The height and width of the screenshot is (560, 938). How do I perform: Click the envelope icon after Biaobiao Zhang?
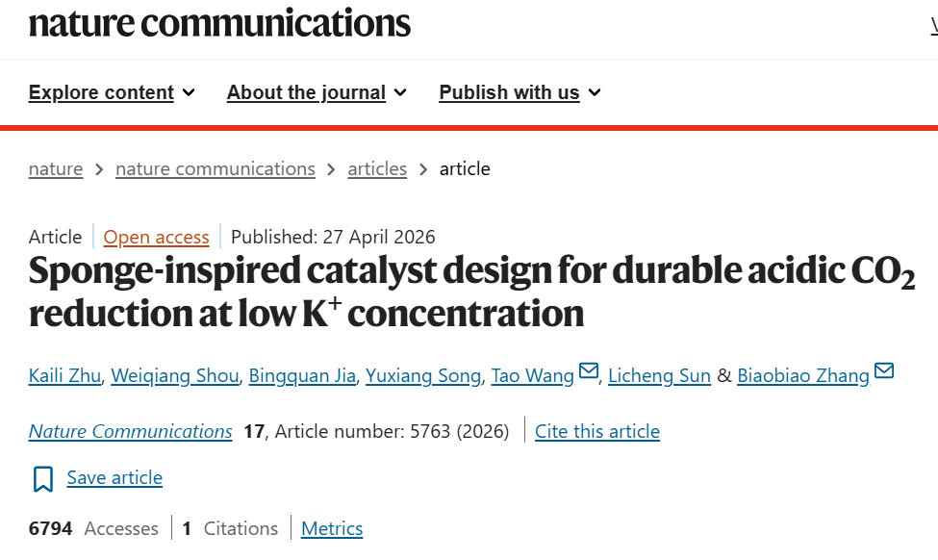[884, 371]
